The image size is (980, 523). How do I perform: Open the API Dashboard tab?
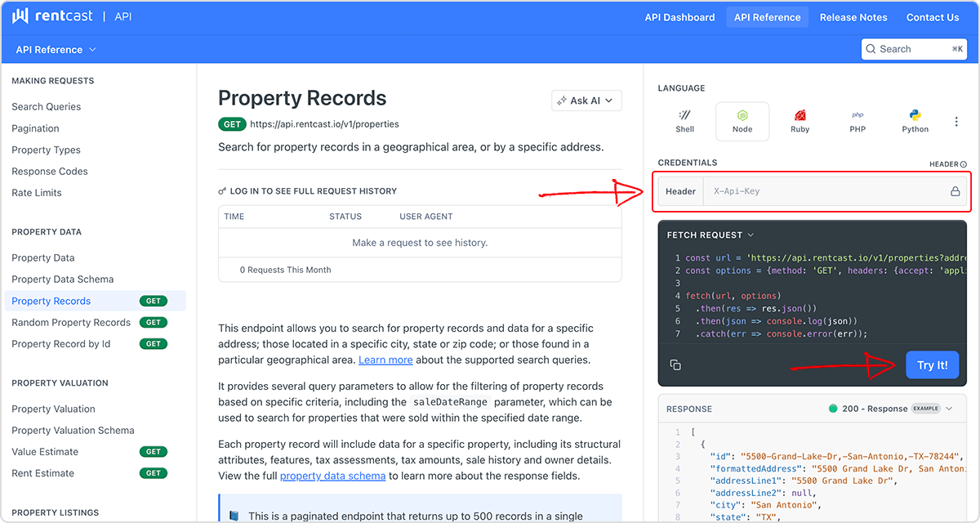(679, 17)
